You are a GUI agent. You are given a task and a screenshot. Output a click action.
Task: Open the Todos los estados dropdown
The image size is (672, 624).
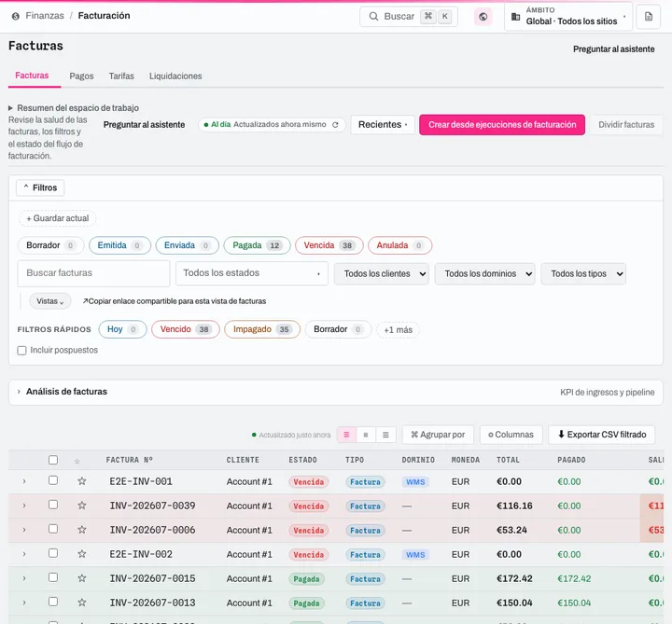pos(252,273)
